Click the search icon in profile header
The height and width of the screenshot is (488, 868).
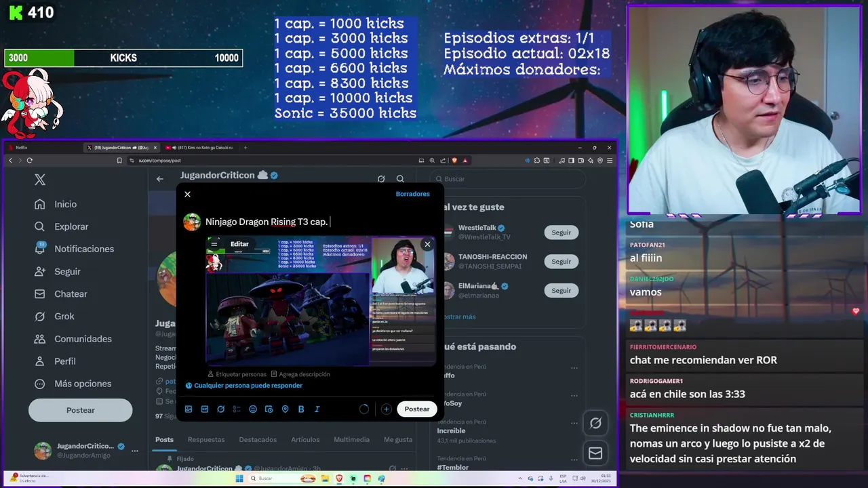click(400, 179)
